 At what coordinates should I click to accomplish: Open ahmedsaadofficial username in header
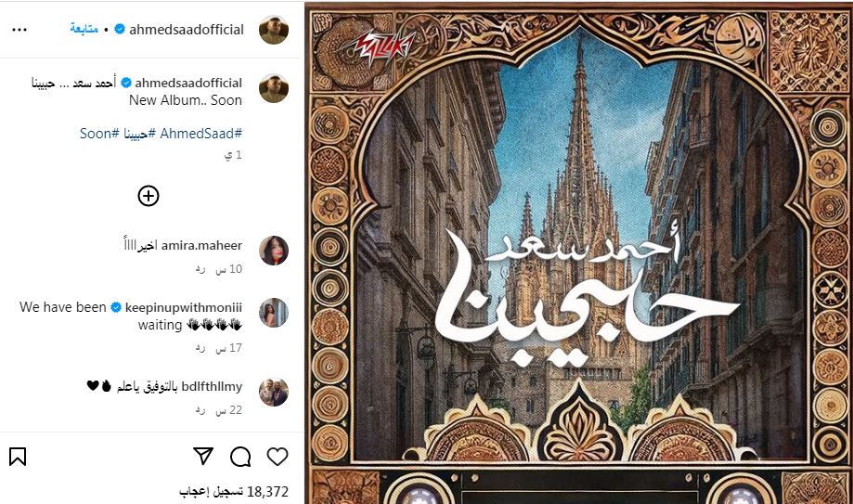186,30
